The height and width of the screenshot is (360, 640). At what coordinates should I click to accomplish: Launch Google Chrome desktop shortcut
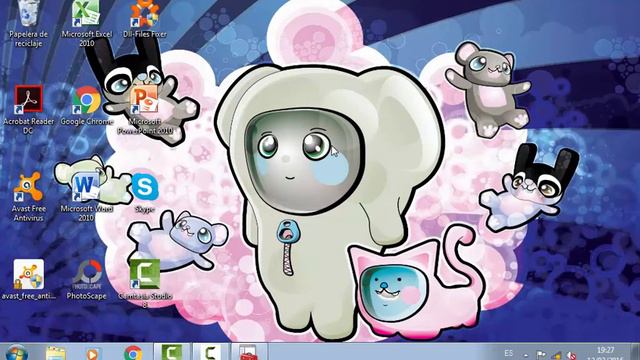[86, 105]
